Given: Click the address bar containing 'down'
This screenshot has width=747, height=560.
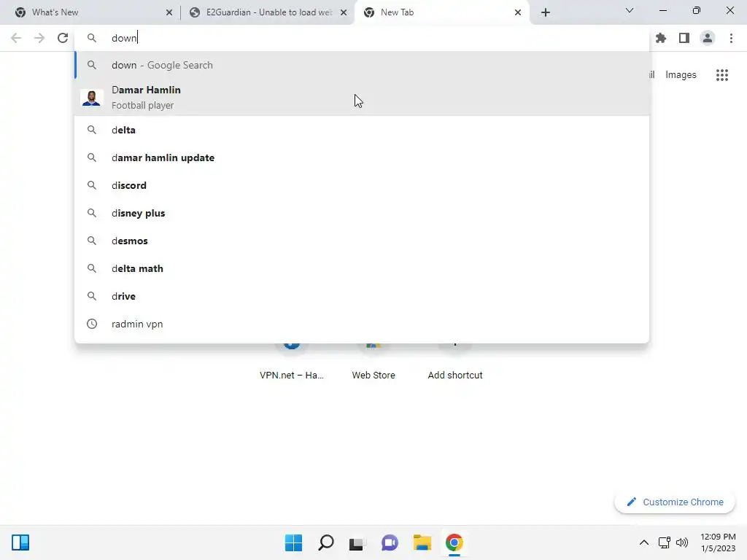Looking at the screenshot, I should pyautogui.click(x=362, y=38).
